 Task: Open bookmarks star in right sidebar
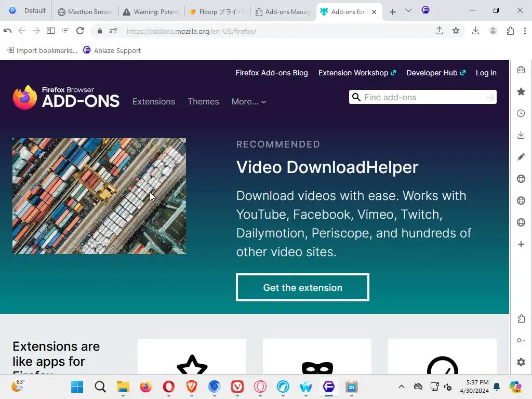coord(521,91)
